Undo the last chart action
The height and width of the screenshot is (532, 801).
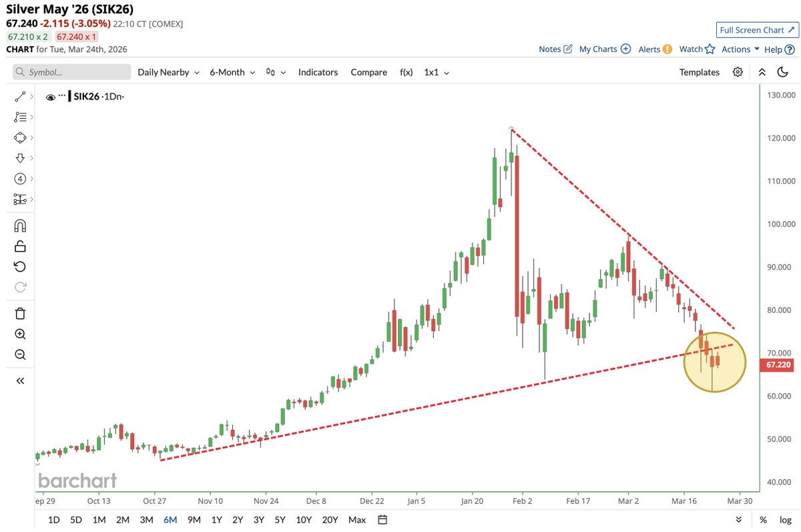pyautogui.click(x=20, y=267)
